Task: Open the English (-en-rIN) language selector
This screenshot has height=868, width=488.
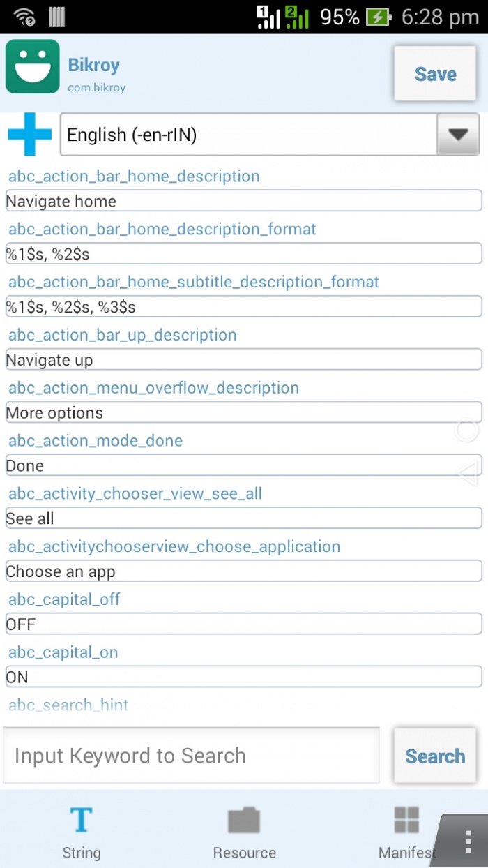Action: coord(248,135)
